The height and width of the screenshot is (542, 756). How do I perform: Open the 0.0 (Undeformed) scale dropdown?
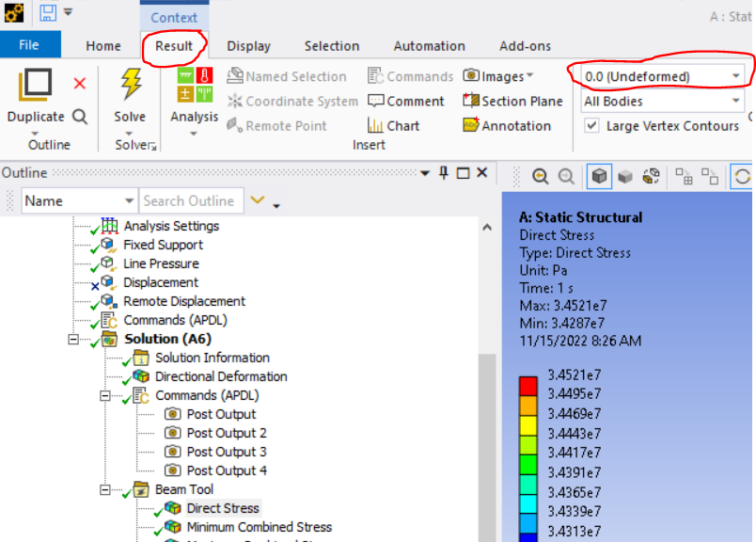pos(662,76)
